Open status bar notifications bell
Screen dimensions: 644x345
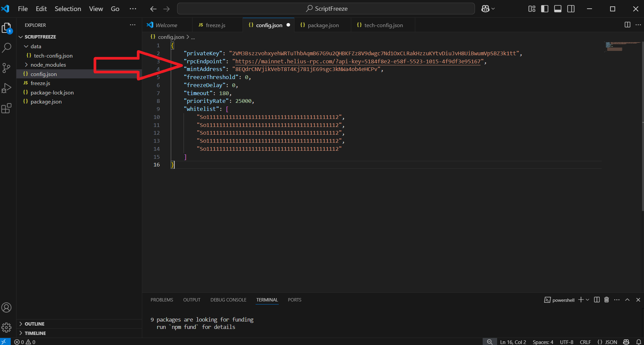639,342
